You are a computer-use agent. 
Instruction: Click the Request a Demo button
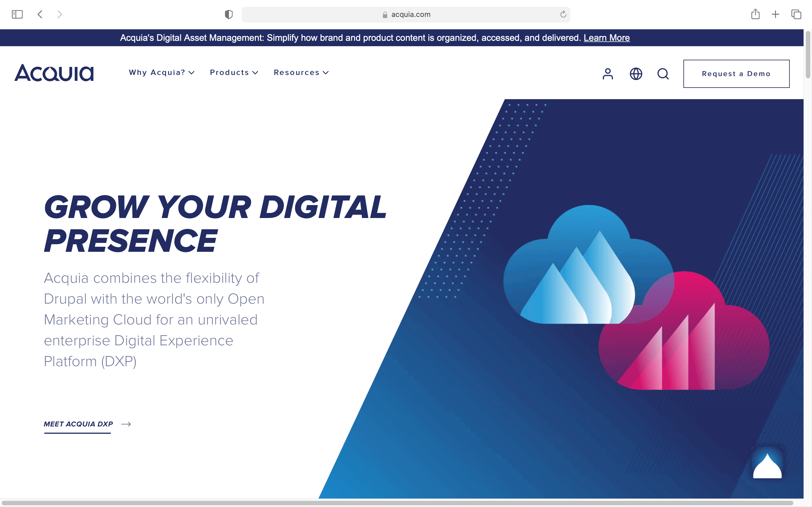click(x=736, y=74)
